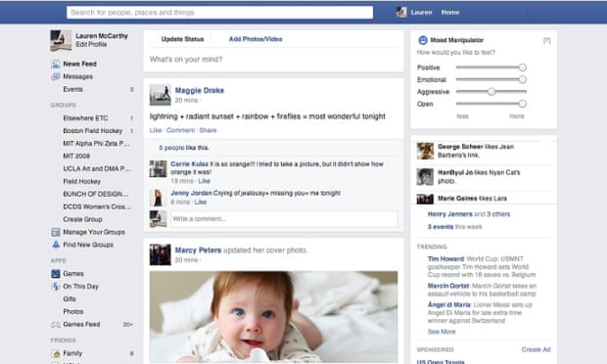Click See More under Trending
Image resolution: width=607 pixels, height=364 pixels.
click(442, 332)
